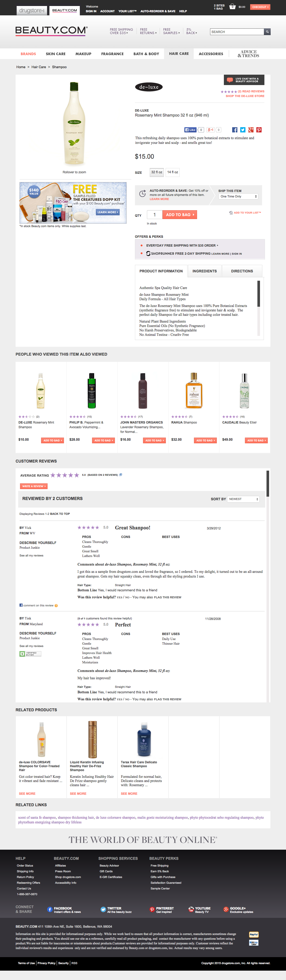Click the Add to Bag button

tap(179, 215)
